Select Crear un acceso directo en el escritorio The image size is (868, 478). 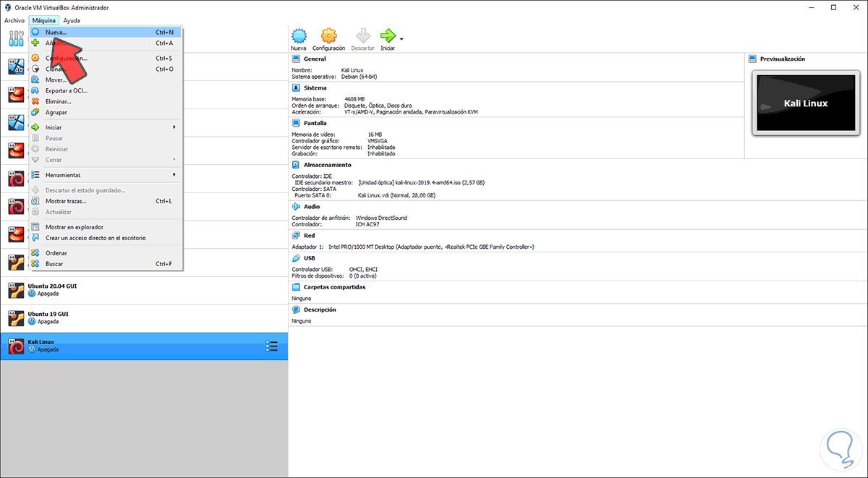click(x=106, y=238)
